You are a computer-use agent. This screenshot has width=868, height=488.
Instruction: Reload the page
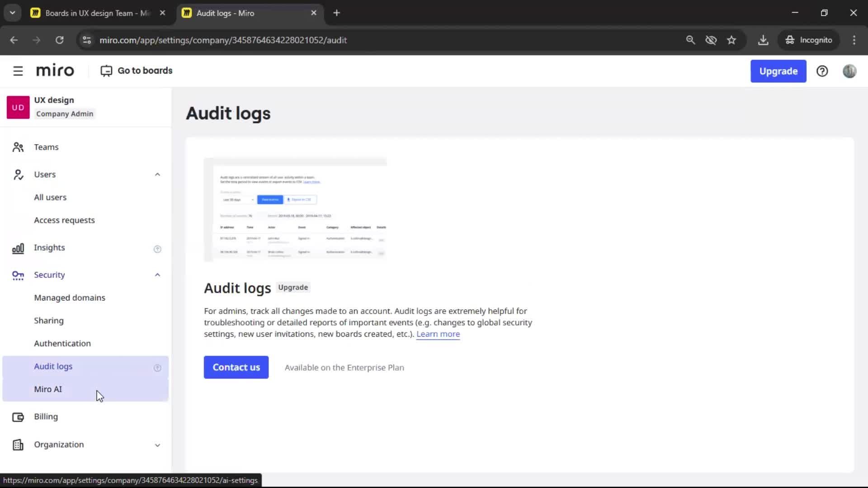click(x=59, y=40)
